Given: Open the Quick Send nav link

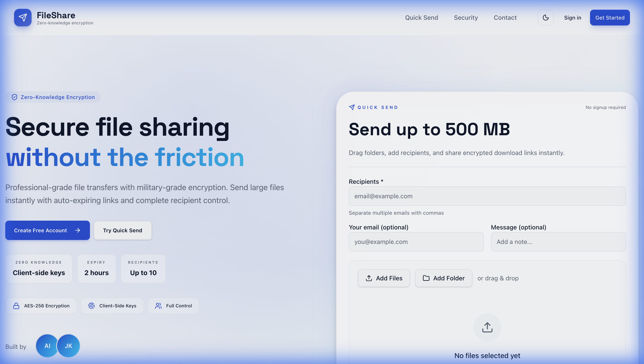Looking at the screenshot, I should click(421, 18).
